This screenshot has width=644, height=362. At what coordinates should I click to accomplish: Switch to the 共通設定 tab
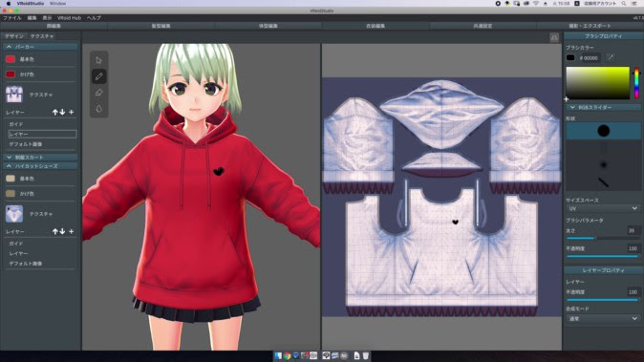pyautogui.click(x=483, y=26)
